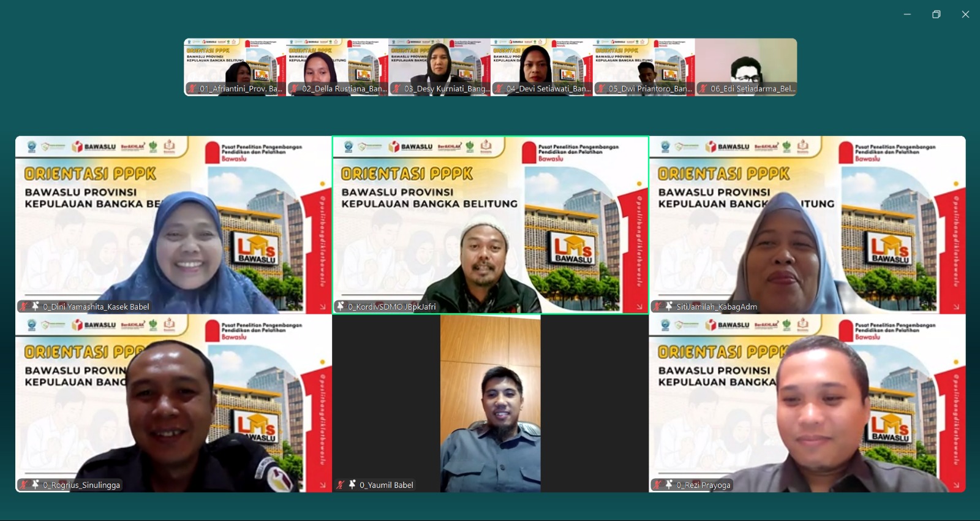Click muted mic icon of 03_Desy Kurniati
Screen dimensions: 980x521
397,89
